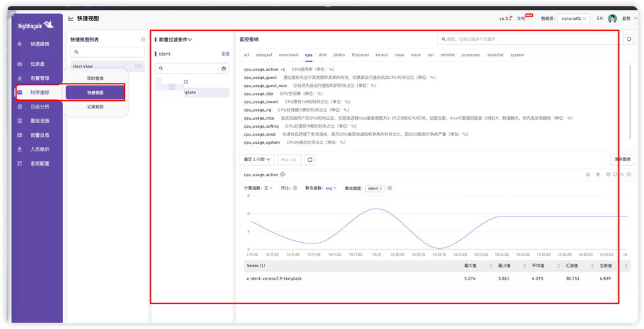Switch to the processes tab

click(x=471, y=55)
